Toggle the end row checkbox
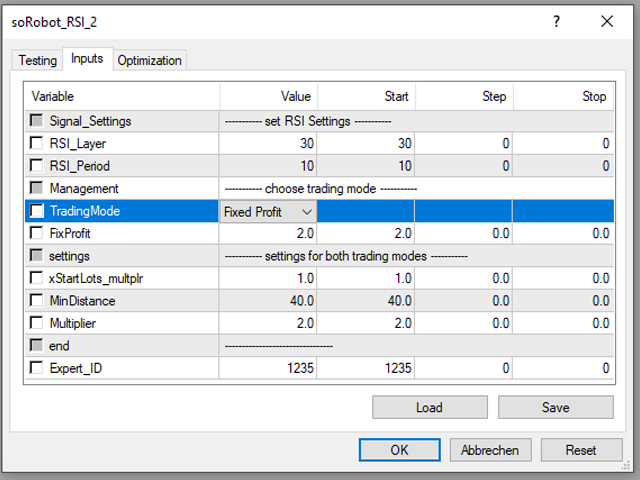The width and height of the screenshot is (640, 480). click(36, 345)
